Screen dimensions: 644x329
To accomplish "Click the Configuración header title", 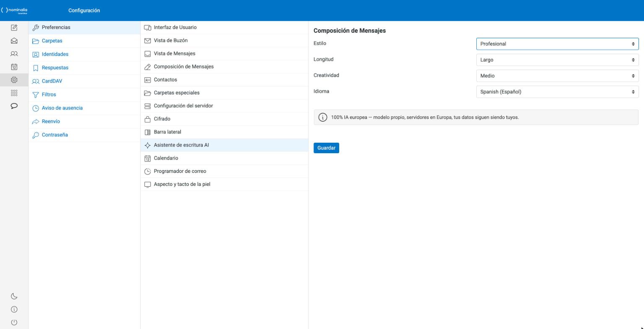I will (x=84, y=10).
